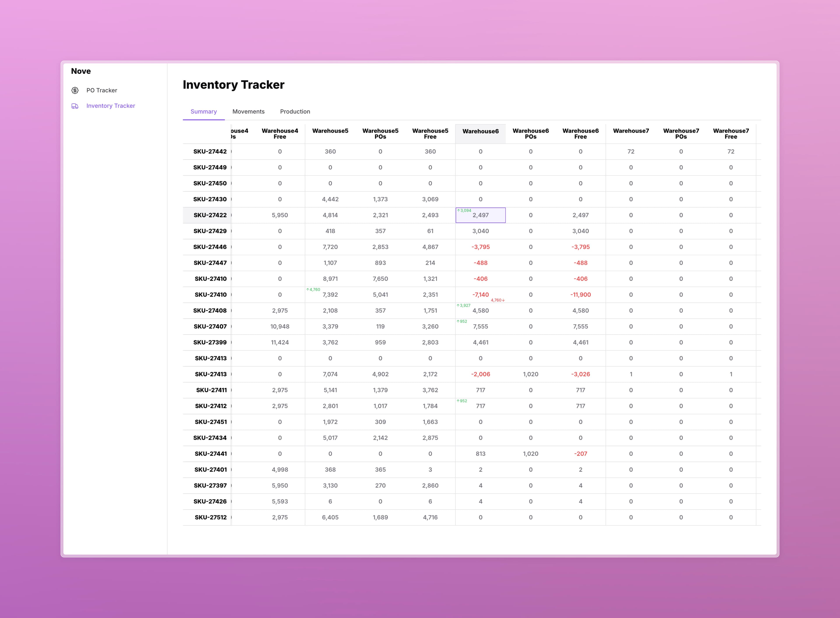Click green up-arrow 3,094 indicator

coord(464,211)
